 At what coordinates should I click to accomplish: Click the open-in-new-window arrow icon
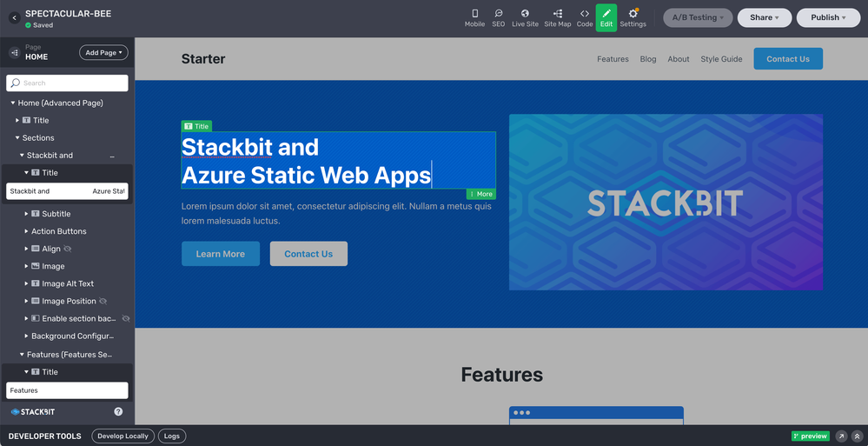841,436
